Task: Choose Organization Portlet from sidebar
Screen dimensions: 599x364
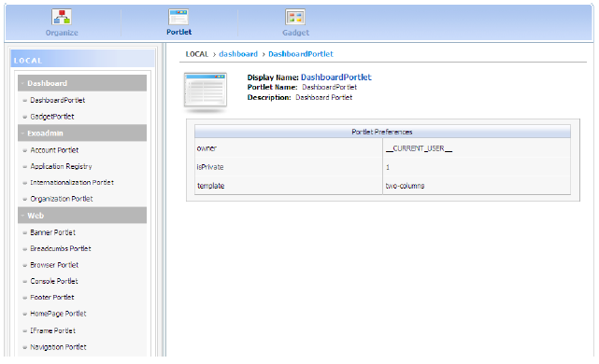Action: [62, 199]
